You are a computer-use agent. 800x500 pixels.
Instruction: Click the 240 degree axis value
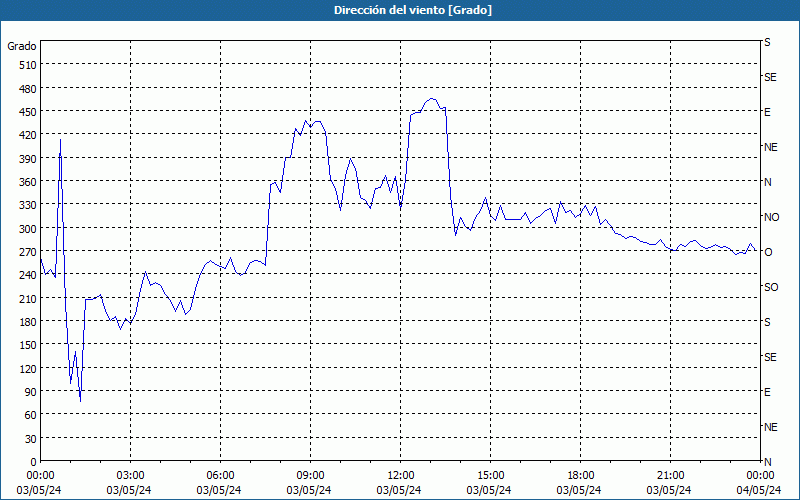(x=29, y=276)
